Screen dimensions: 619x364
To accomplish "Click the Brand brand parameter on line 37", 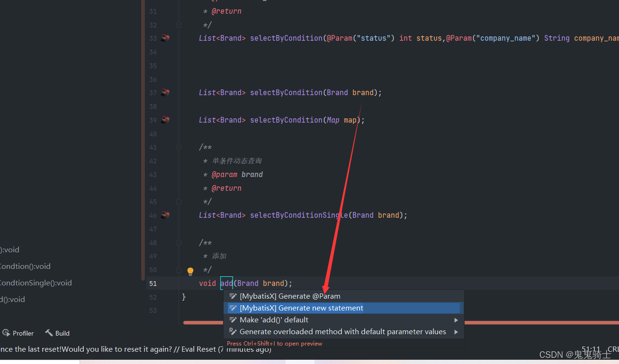I will [350, 92].
